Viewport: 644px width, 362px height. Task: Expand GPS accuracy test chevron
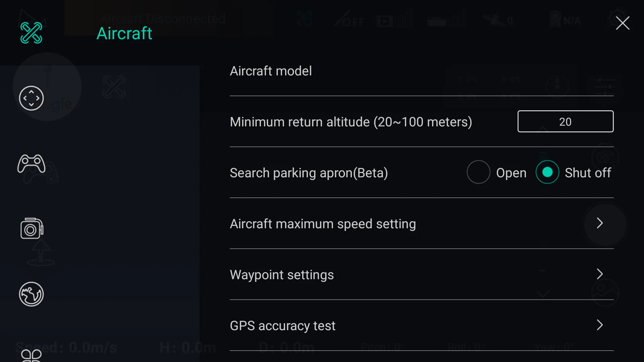pos(600,325)
